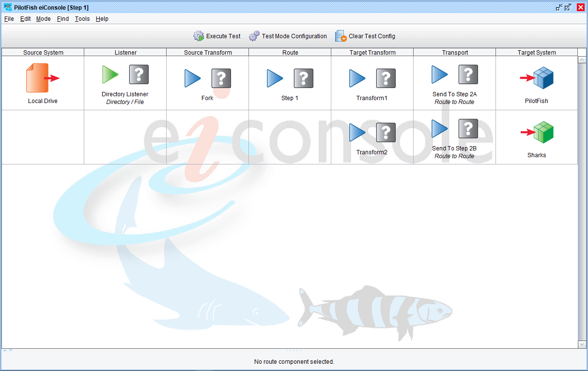Open the Mode menu
588x371 pixels.
click(x=44, y=19)
